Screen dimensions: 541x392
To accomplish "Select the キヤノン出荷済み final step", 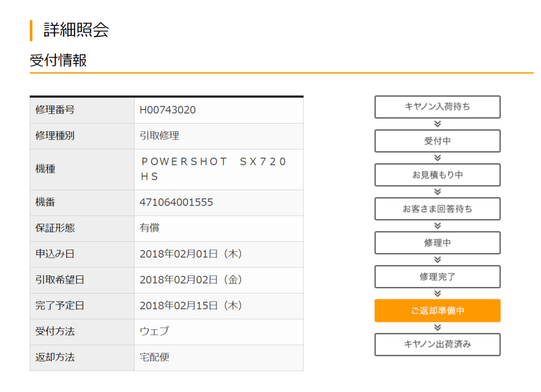I will 437,344.
